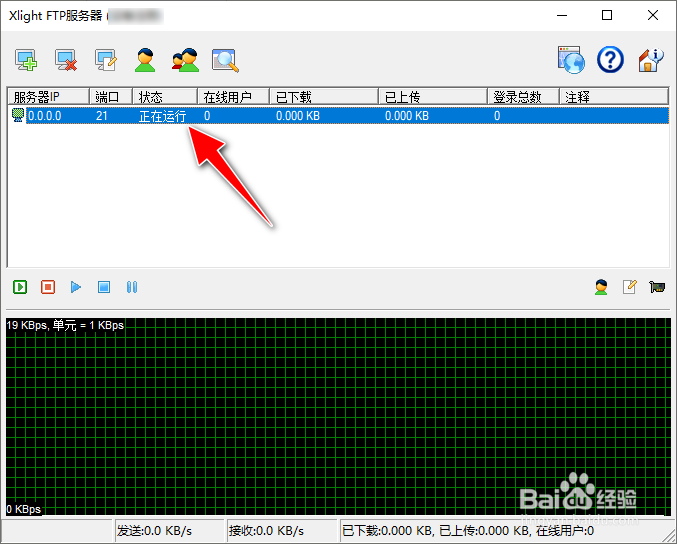Pause selected server with blue pause icon
677x544 pixels.
[x=132, y=287]
